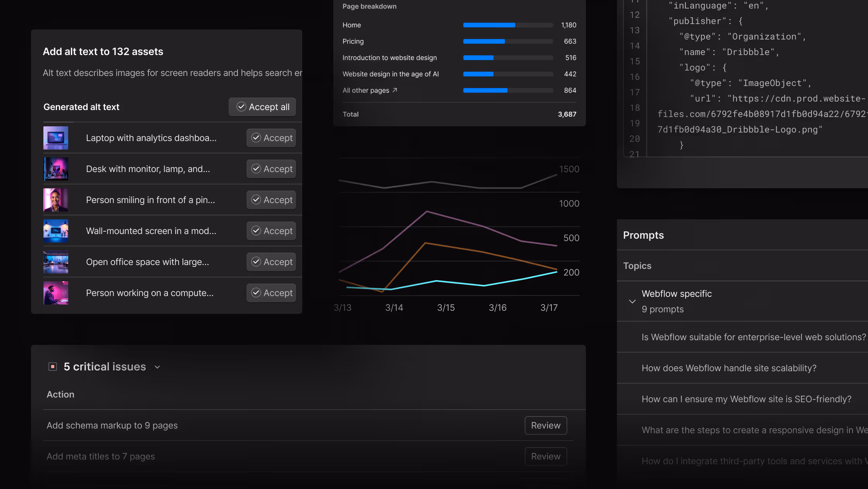
Task: Click Review for Add schema markup to 9 pages
Action: (x=546, y=425)
